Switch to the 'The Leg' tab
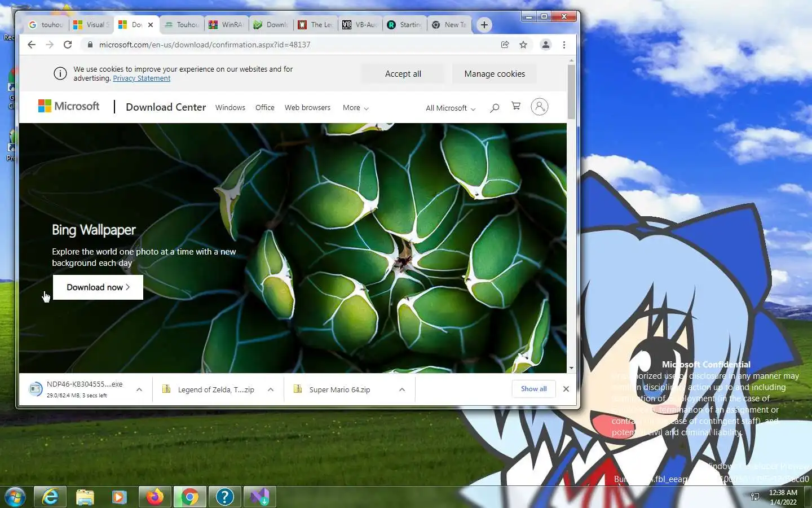This screenshot has height=508, width=812. point(316,25)
